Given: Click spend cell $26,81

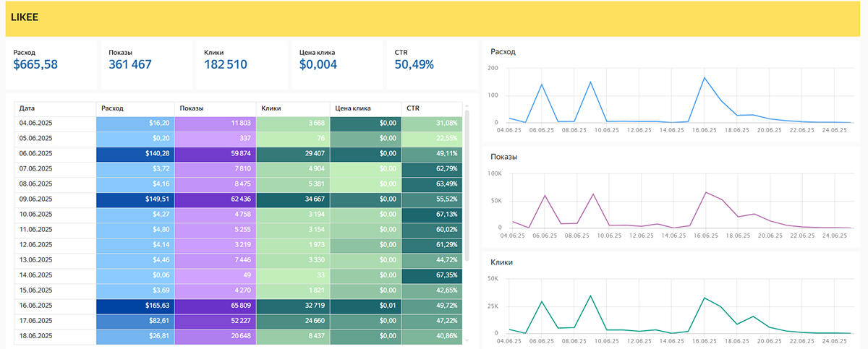Looking at the screenshot, I should pos(135,336).
